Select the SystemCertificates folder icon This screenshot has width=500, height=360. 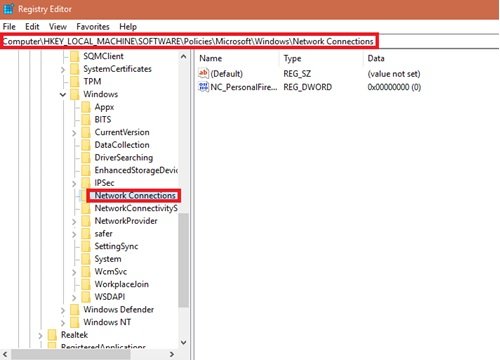tap(75, 69)
